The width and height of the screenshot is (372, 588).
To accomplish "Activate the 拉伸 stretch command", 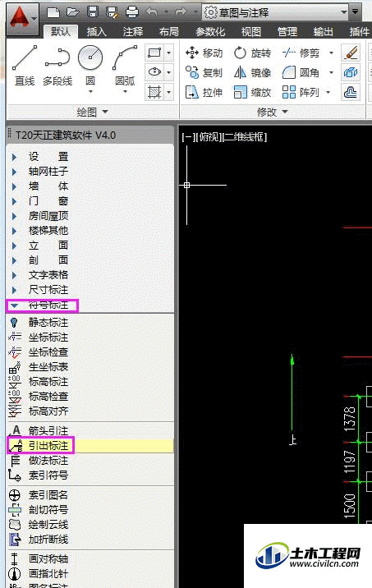I will click(x=204, y=92).
